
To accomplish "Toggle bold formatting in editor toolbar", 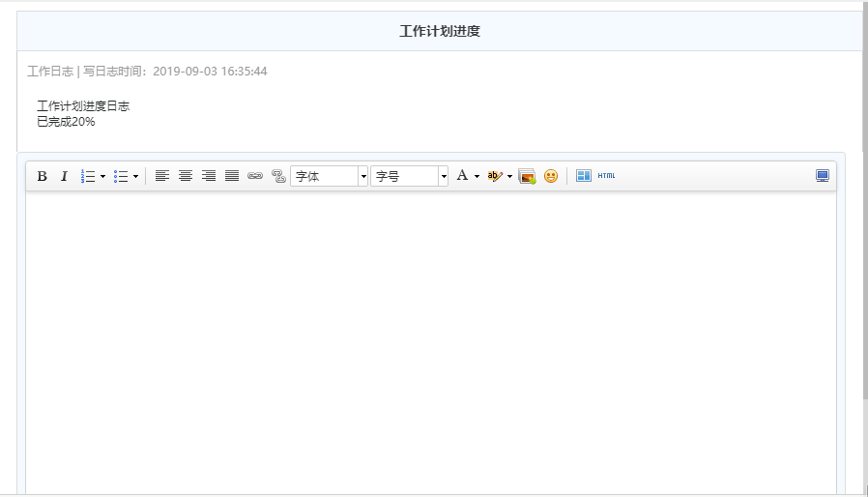I will pyautogui.click(x=42, y=176).
